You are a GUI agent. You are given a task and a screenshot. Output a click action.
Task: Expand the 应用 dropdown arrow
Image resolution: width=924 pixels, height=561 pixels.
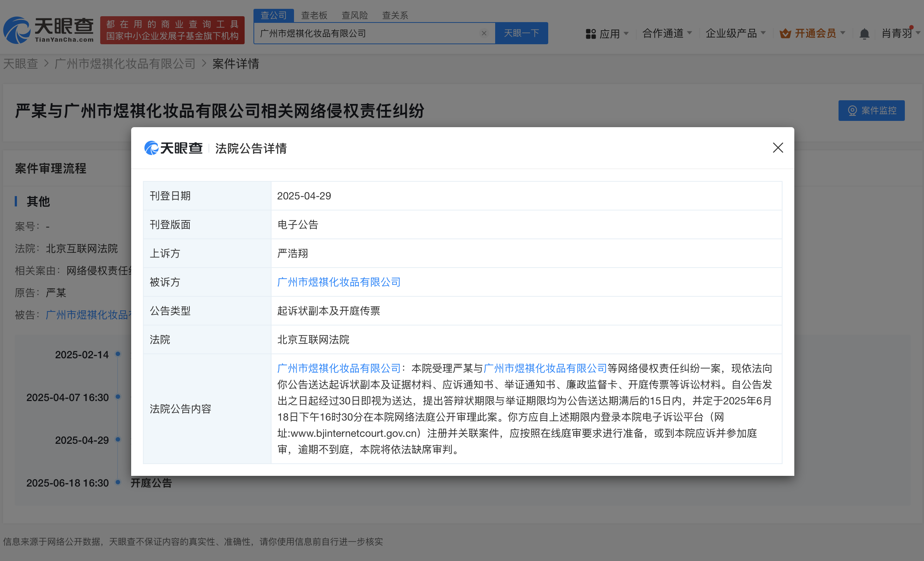pyautogui.click(x=626, y=34)
